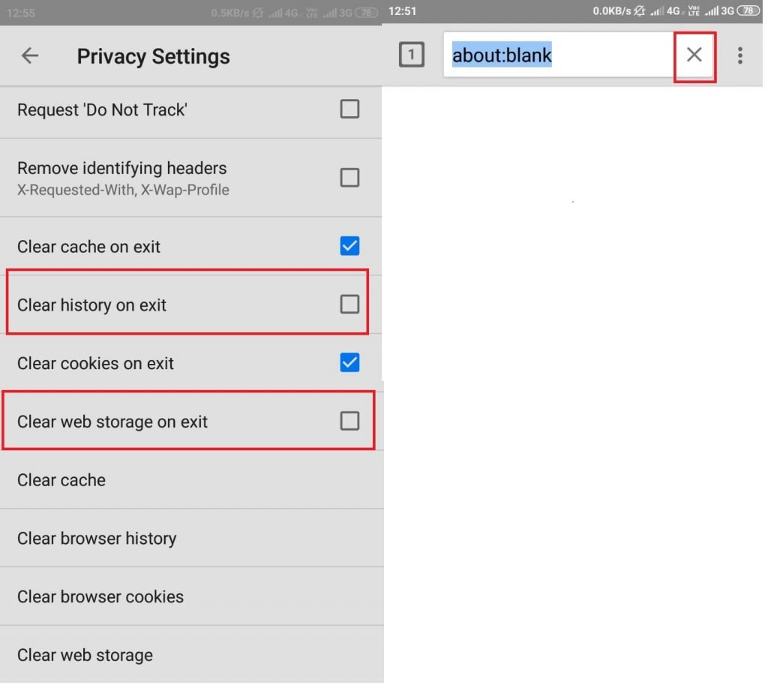Tap Clear web storage
Viewport: 768px width, 700px height.
pos(191,654)
